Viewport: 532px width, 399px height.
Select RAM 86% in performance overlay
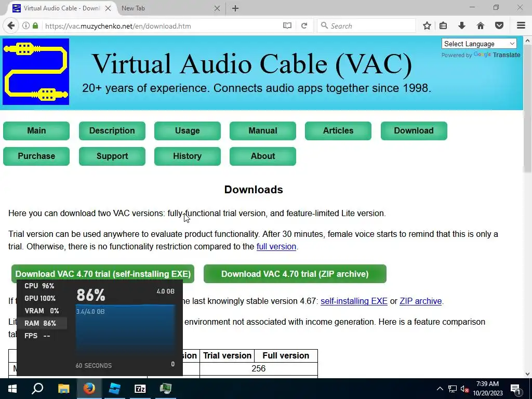point(40,323)
